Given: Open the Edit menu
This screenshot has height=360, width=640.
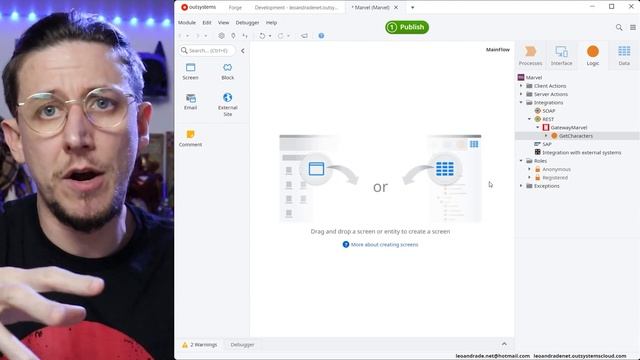Looking at the screenshot, I should (x=207, y=23).
